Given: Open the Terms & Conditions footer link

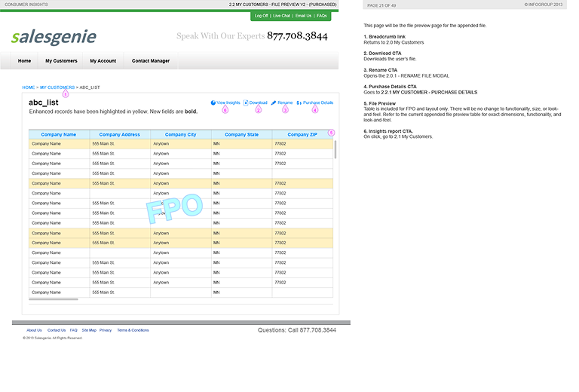Looking at the screenshot, I should tap(133, 330).
